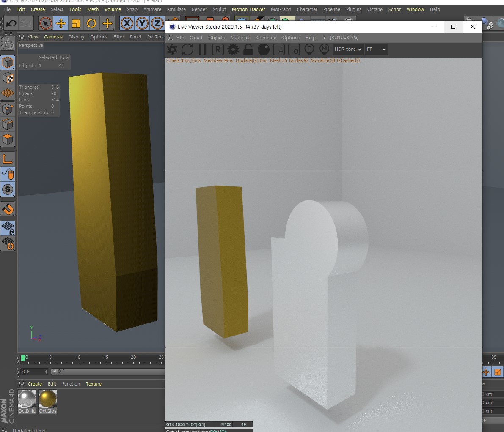Click the clay mode sphere icon
Image resolution: width=504 pixels, height=432 pixels.
tap(264, 49)
